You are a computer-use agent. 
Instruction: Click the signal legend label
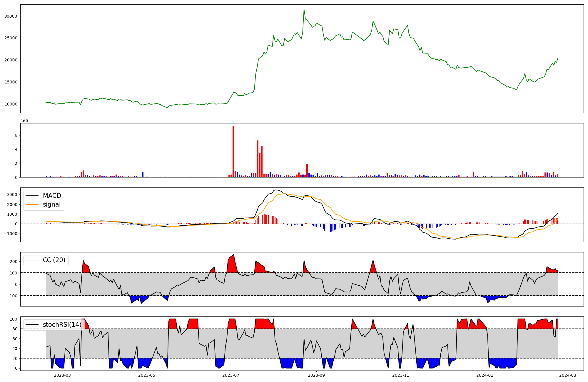(x=51, y=205)
